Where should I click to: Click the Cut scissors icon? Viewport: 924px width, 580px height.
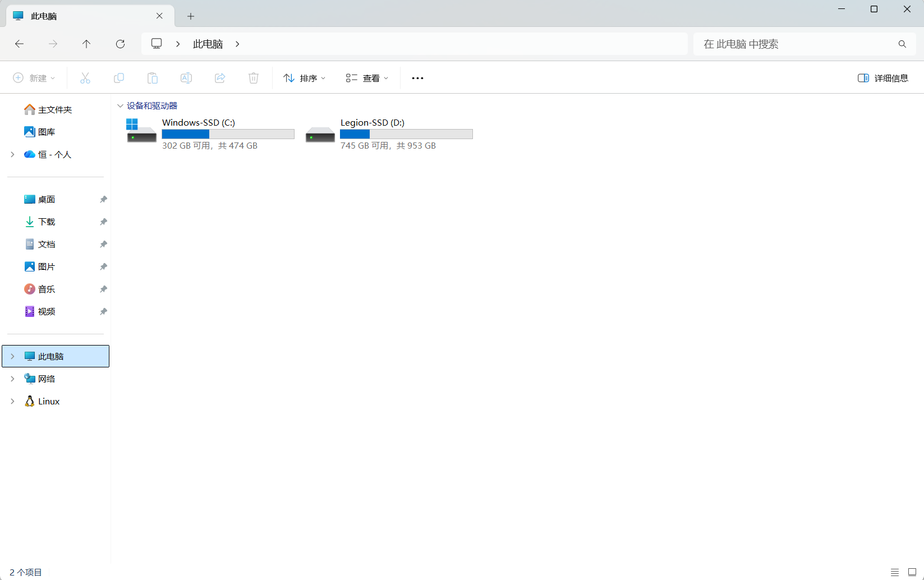[x=85, y=78]
